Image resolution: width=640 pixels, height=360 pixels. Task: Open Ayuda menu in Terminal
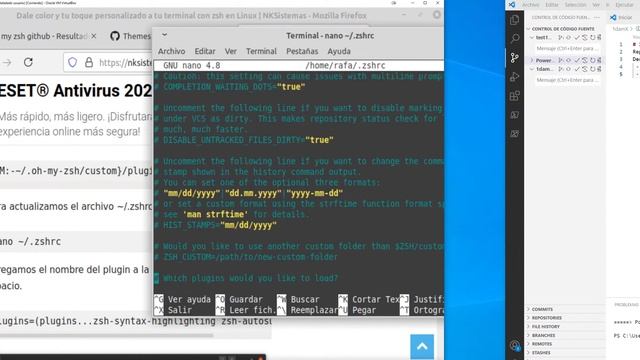(x=339, y=51)
